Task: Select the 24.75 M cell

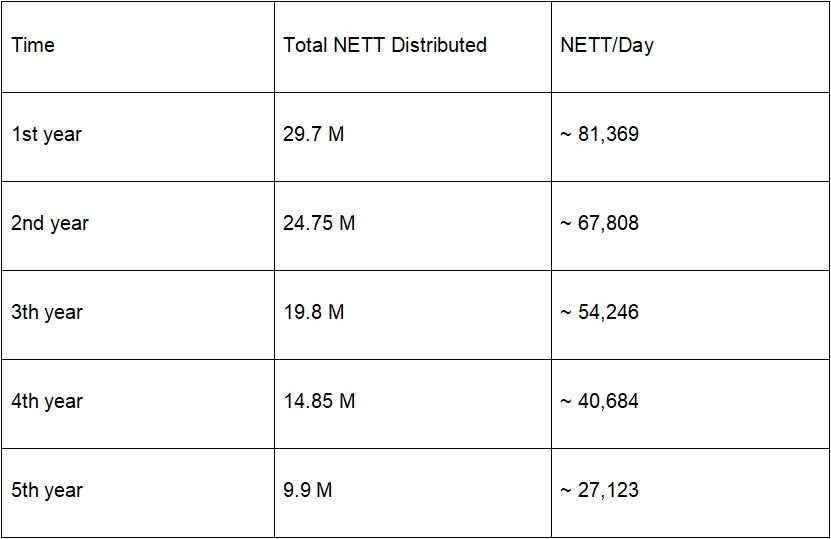Action: (319, 223)
